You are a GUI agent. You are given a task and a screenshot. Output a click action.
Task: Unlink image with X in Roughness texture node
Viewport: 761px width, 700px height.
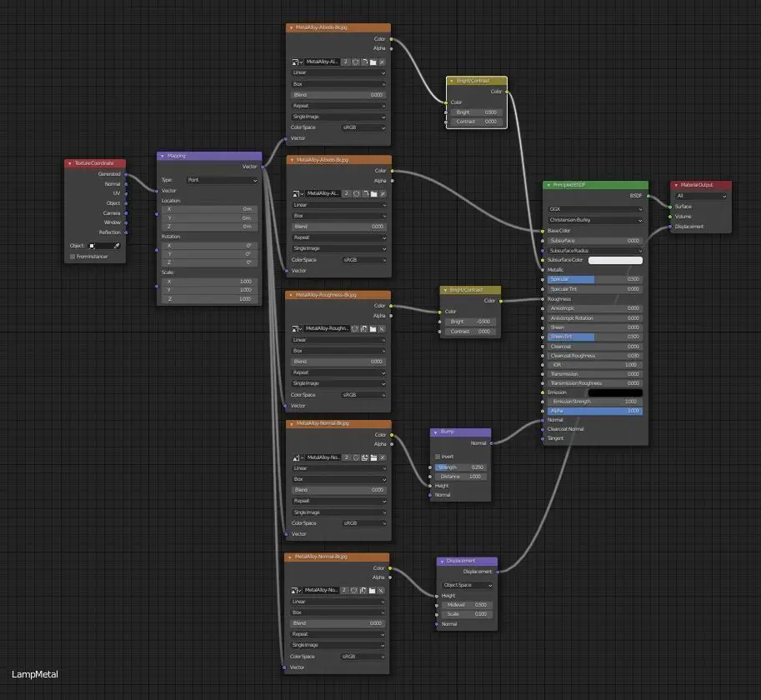click(382, 329)
